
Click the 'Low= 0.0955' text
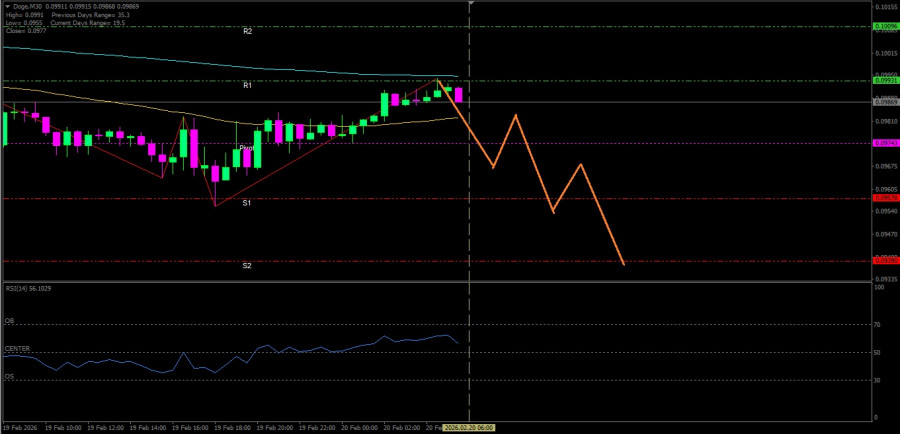coord(24,22)
